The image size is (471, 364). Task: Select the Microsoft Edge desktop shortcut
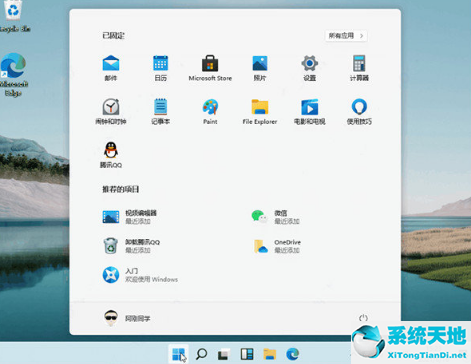[13, 75]
